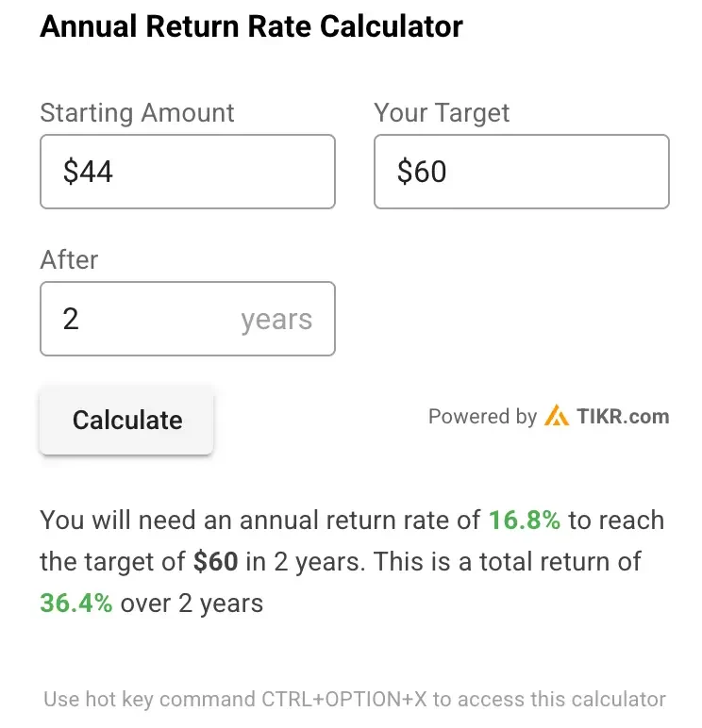Click the green 36.4% total return value
The height and width of the screenshot is (728, 702).
click(75, 604)
